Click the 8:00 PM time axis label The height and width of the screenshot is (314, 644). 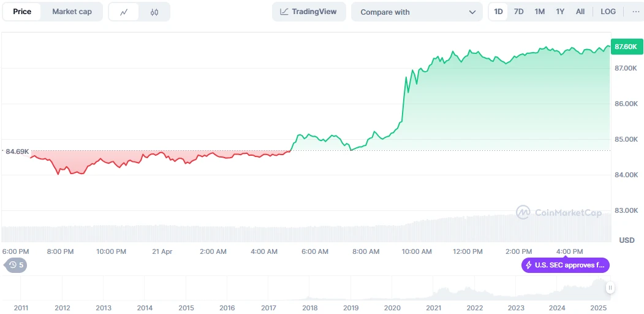pyautogui.click(x=60, y=251)
